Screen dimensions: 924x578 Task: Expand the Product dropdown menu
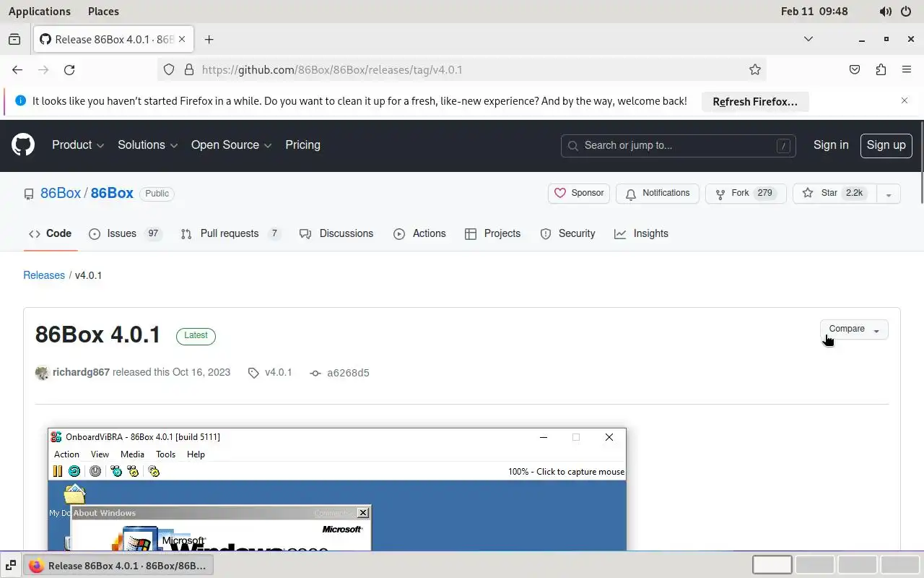pos(78,145)
